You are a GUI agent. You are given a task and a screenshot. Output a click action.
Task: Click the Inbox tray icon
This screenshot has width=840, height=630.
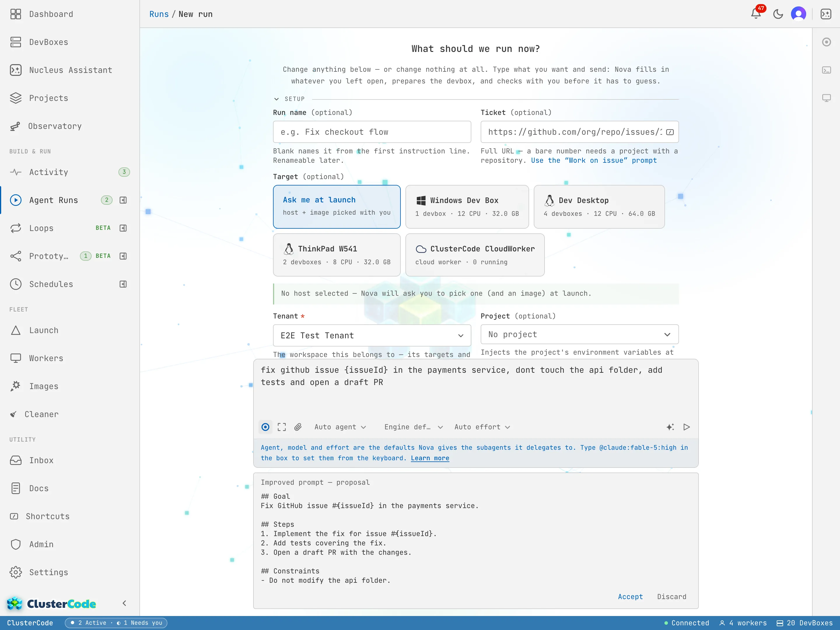coord(15,461)
